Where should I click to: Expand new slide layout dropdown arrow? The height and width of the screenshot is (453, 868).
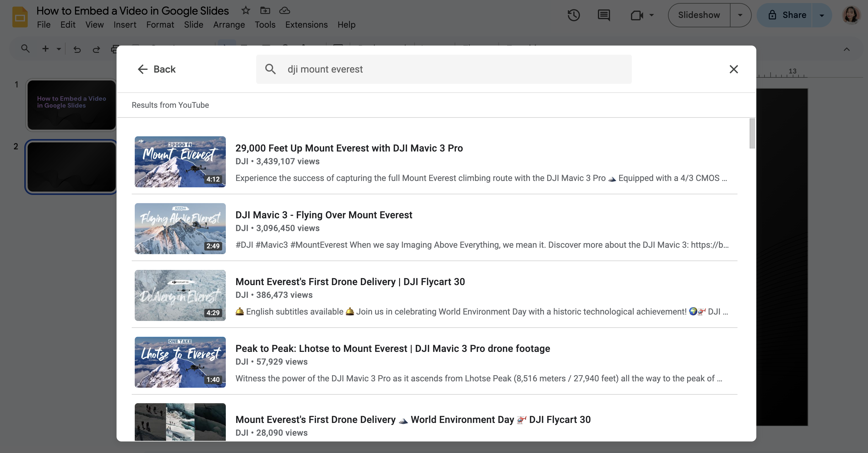click(x=59, y=49)
